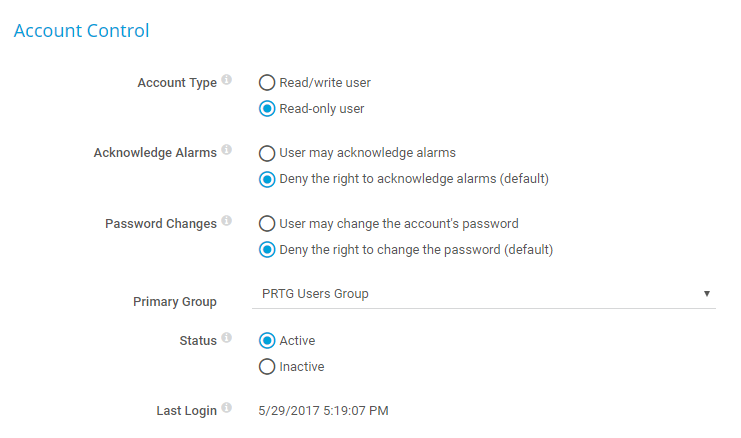Set Status to Active
741x438 pixels.
coord(267,341)
